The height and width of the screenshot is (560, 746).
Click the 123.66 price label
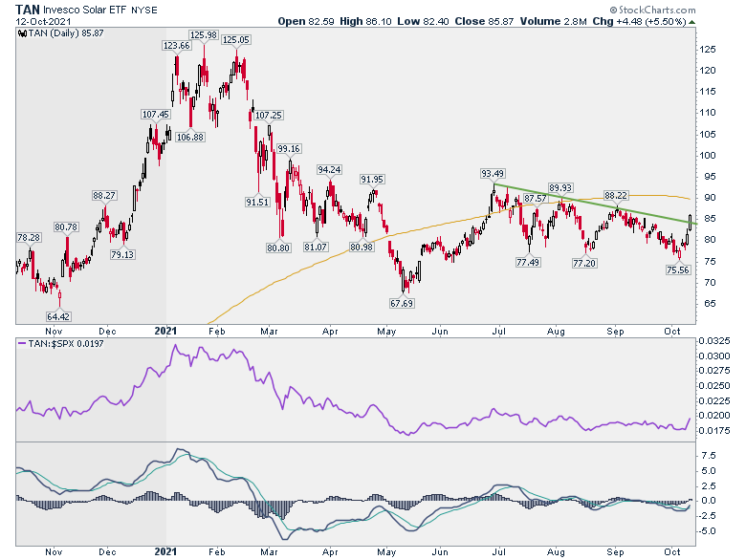click(x=177, y=46)
